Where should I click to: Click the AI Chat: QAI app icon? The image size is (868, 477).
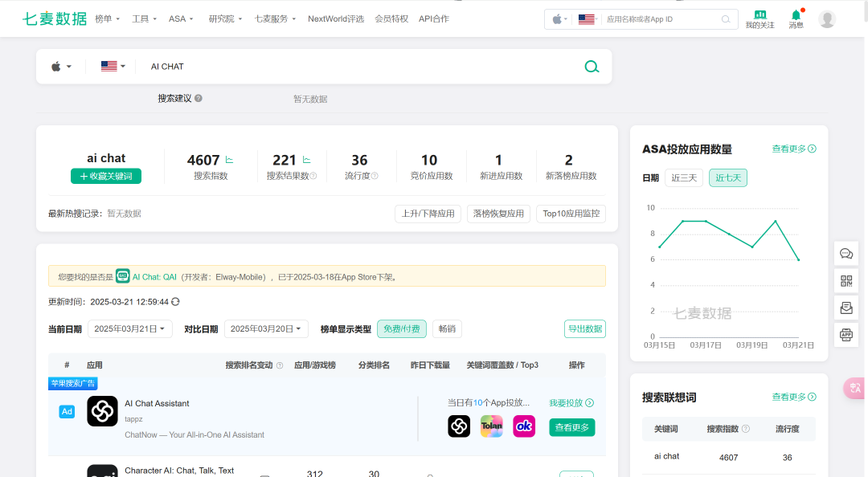tap(123, 276)
